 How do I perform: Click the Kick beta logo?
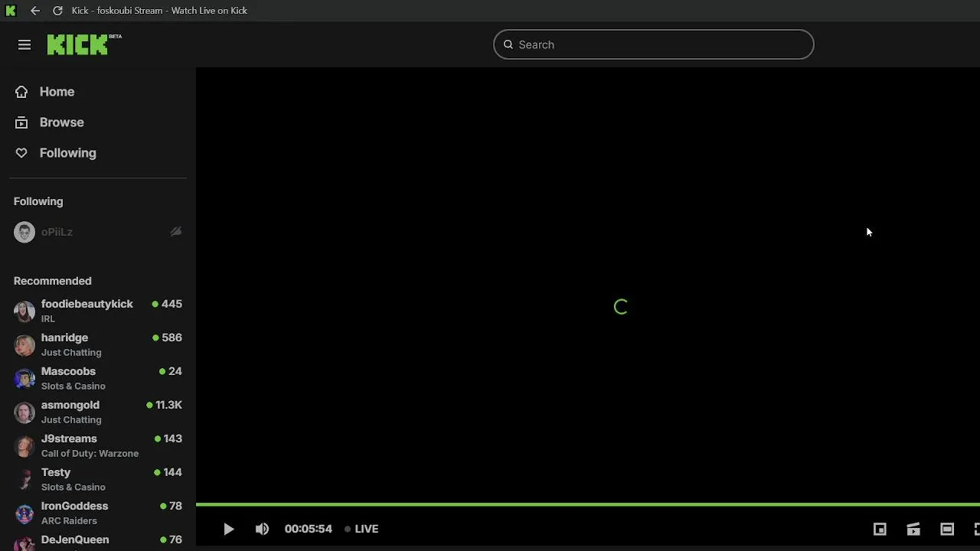84,44
